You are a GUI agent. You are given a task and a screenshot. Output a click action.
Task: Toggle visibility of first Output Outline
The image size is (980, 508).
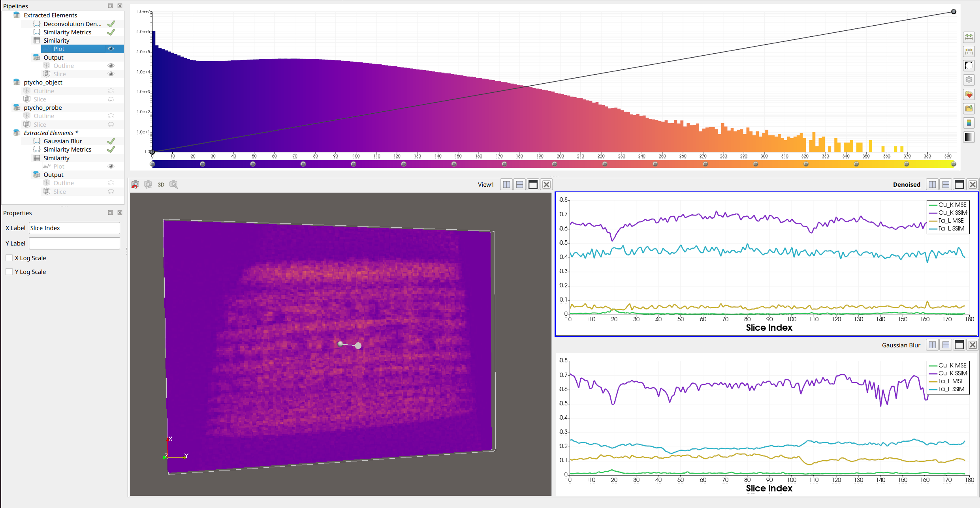[x=111, y=66]
